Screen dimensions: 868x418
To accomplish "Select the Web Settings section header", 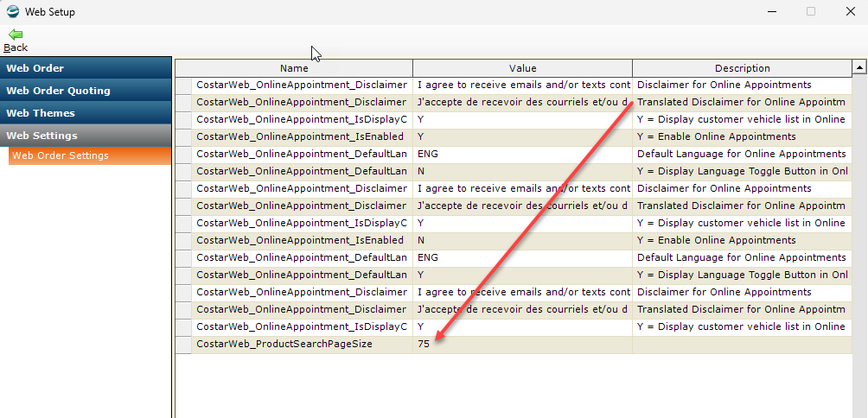I will pyautogui.click(x=86, y=136).
